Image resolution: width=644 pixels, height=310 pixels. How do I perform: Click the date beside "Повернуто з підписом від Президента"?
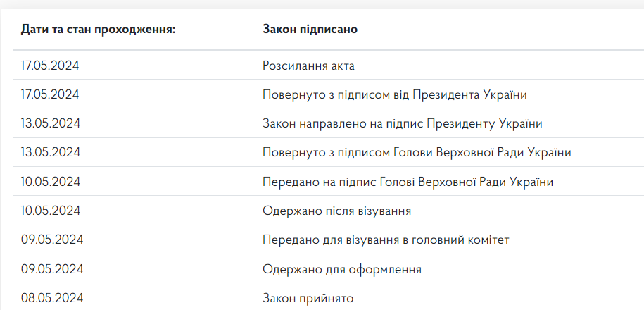click(51, 94)
